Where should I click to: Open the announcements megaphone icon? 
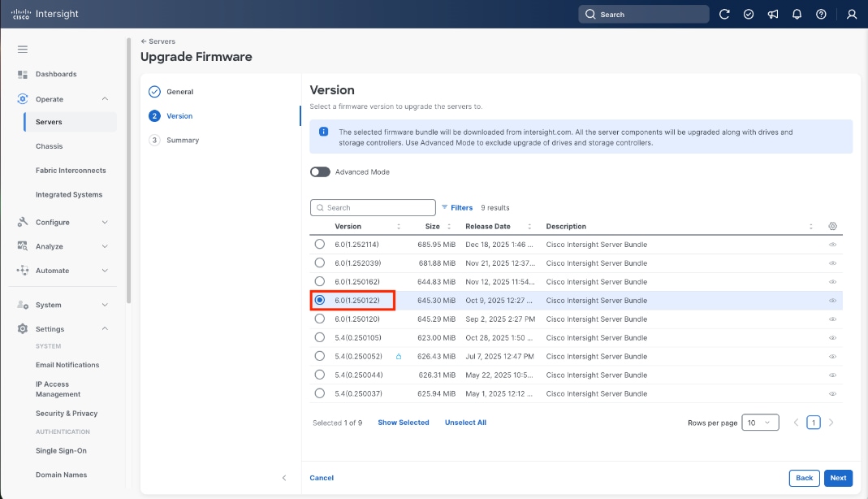click(x=773, y=15)
